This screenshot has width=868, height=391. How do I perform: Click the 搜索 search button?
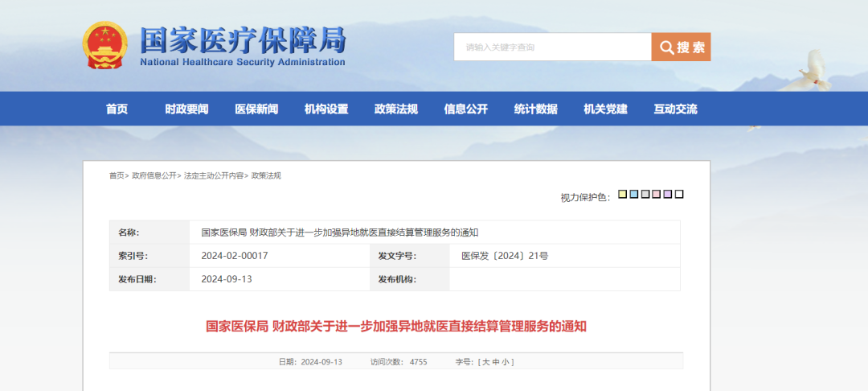point(681,47)
